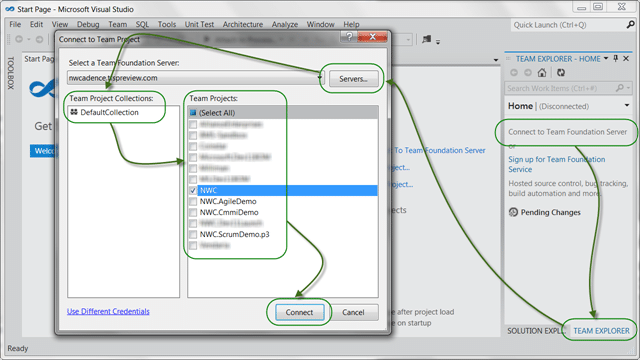The width and height of the screenshot is (640, 360).
Task: Click the Back arrow in Team Explorer toolbar
Action: [x=514, y=73]
